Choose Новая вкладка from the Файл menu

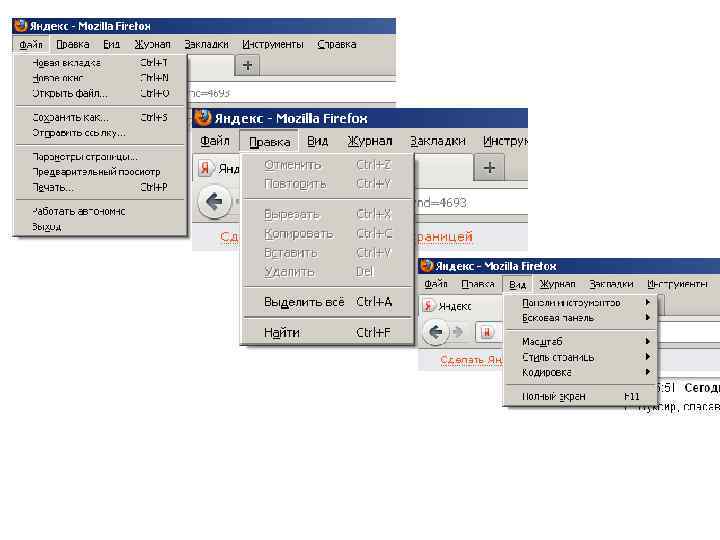[100, 63]
